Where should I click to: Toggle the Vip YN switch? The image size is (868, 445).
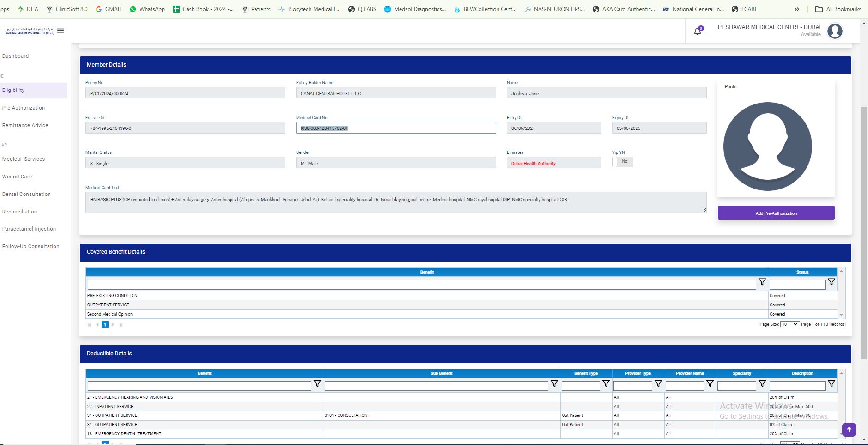622,162
